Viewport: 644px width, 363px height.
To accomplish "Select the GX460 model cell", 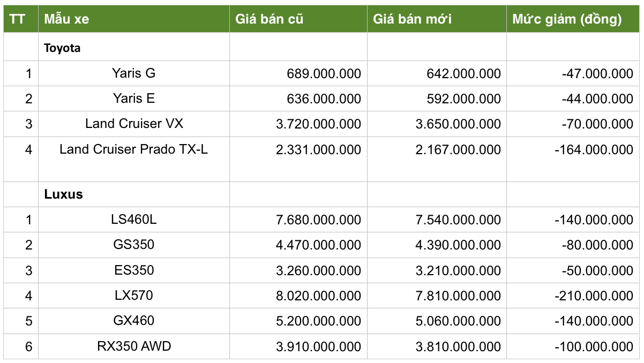I will point(134,321).
